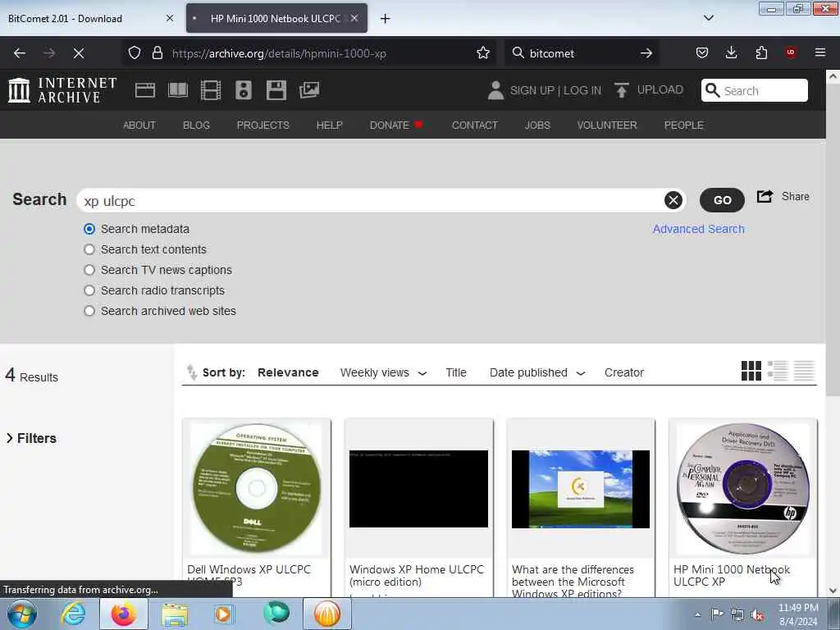The width and height of the screenshot is (840, 630).
Task: Open the Video film-strip icon
Action: coord(211,90)
